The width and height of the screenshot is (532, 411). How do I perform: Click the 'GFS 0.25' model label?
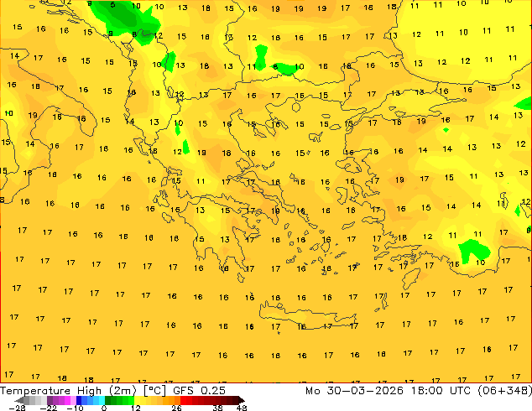point(199,391)
